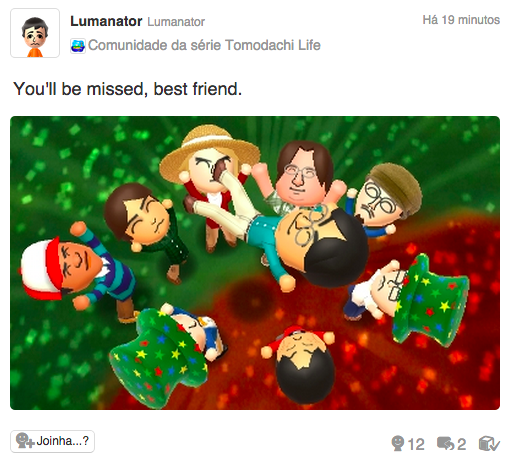Select the post text You'll be missed
Image resolution: width=510 pixels, height=459 pixels.
79,89
